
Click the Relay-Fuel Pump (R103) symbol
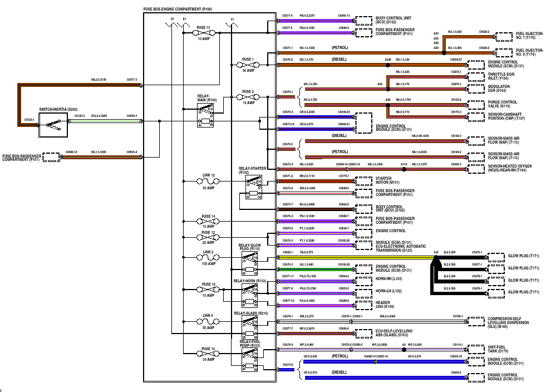(249, 360)
